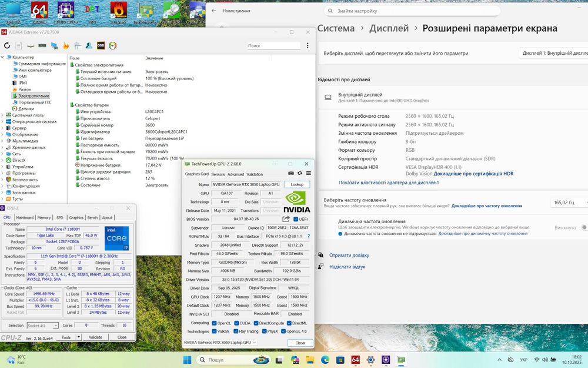Click the Поиск search field in AIDA64
This screenshot has width=588, height=368.
[273, 45]
